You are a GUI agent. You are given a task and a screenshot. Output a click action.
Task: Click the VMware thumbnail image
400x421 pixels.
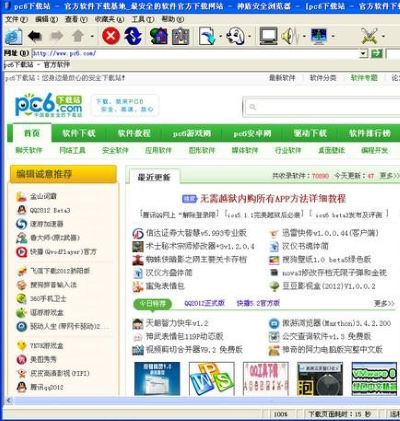point(374,379)
